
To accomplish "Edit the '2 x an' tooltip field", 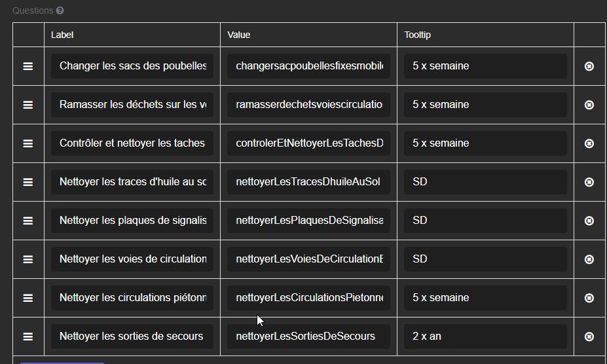I will tap(485, 337).
